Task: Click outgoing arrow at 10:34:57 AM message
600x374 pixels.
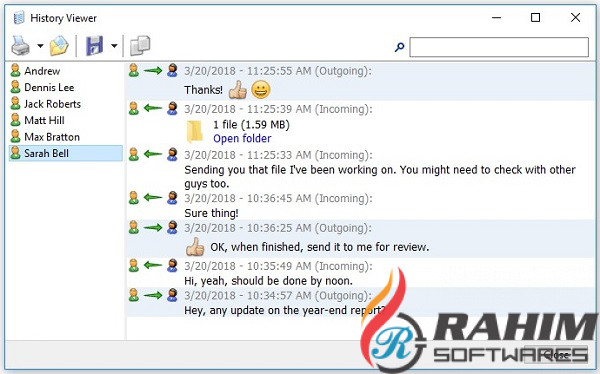Action: point(153,295)
